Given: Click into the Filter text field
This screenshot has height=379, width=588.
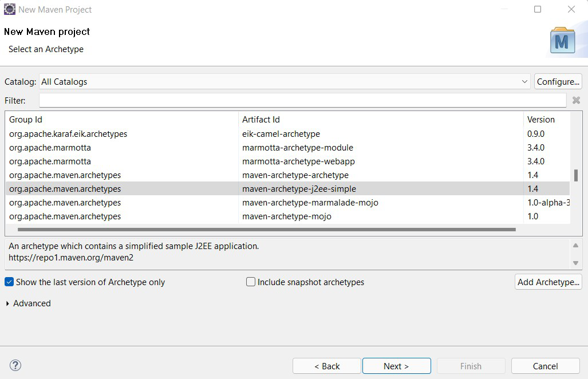Looking at the screenshot, I should pos(303,100).
